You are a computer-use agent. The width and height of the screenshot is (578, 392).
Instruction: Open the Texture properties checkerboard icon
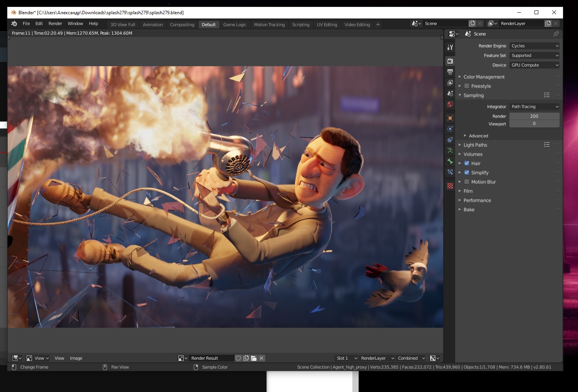click(x=450, y=186)
